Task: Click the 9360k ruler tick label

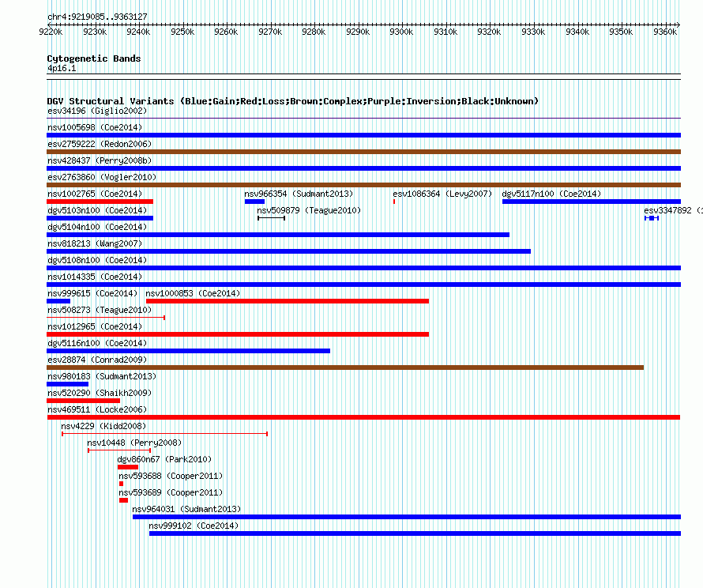Action: coord(665,32)
